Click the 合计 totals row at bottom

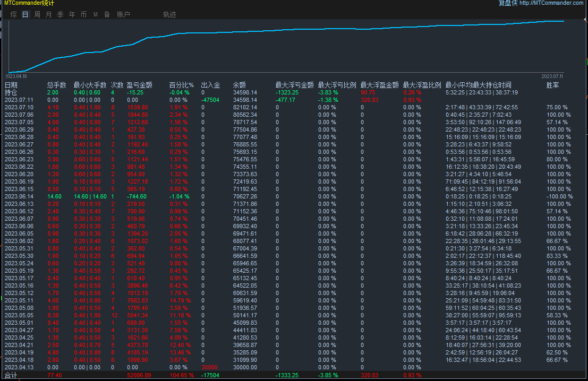click(x=12, y=374)
